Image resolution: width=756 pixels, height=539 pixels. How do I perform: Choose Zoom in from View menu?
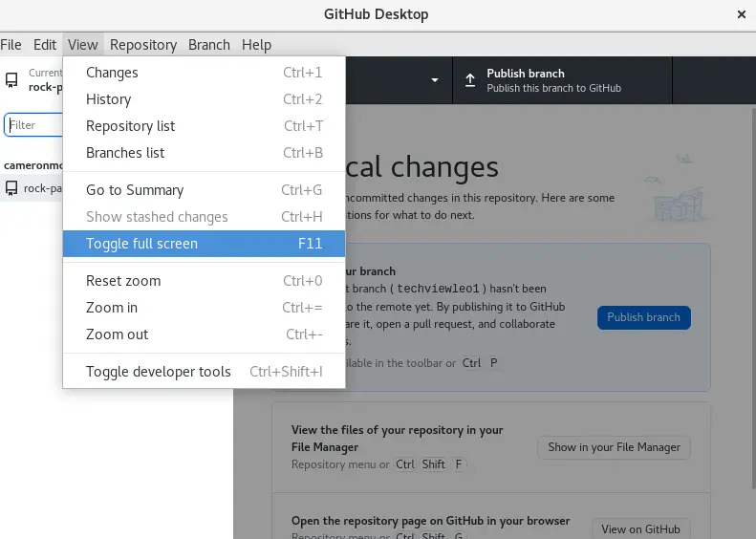204,308
